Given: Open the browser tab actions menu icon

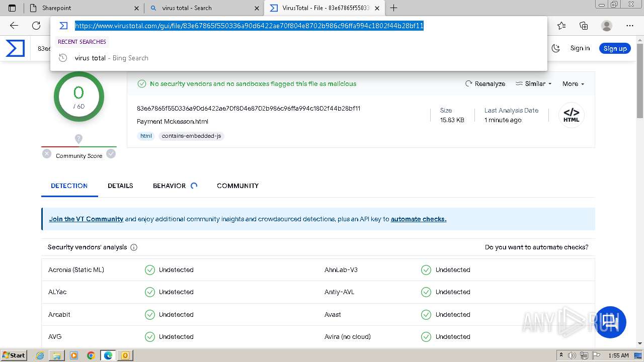Looking at the screenshot, I should (x=12, y=8).
